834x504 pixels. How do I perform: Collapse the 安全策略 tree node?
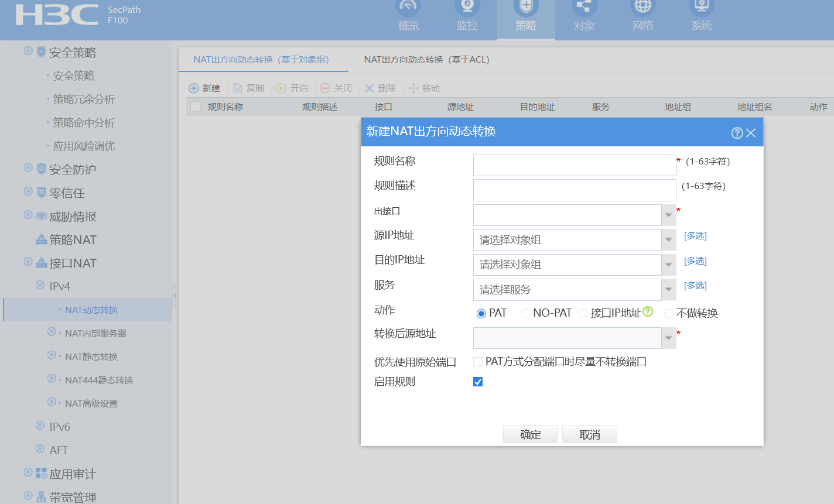click(28, 50)
